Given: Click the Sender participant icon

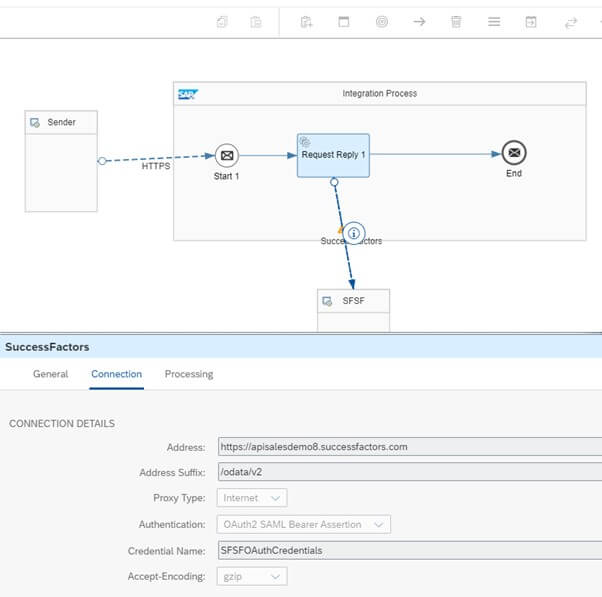Looking at the screenshot, I should click(35, 122).
